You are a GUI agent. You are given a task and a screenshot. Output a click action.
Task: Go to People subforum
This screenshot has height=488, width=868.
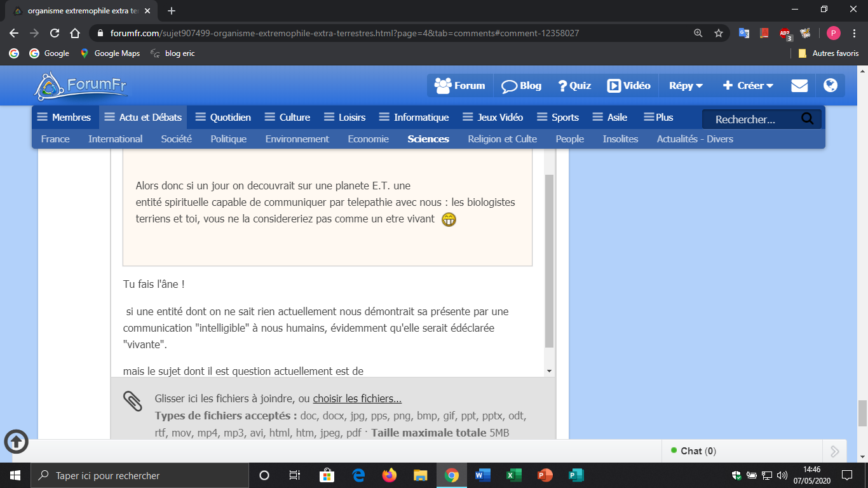pos(569,139)
